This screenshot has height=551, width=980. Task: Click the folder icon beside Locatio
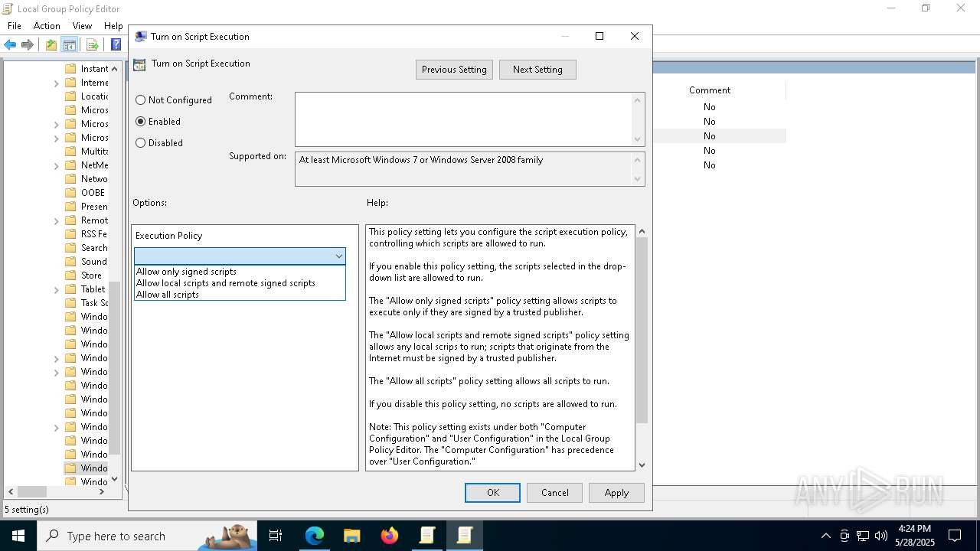[70, 96]
